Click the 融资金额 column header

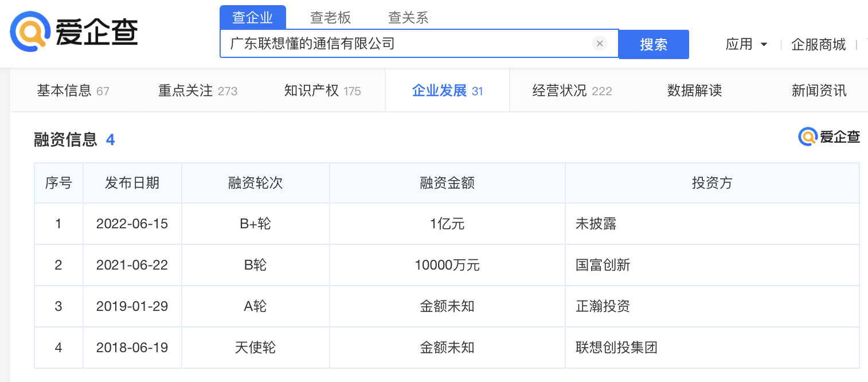coord(447,183)
